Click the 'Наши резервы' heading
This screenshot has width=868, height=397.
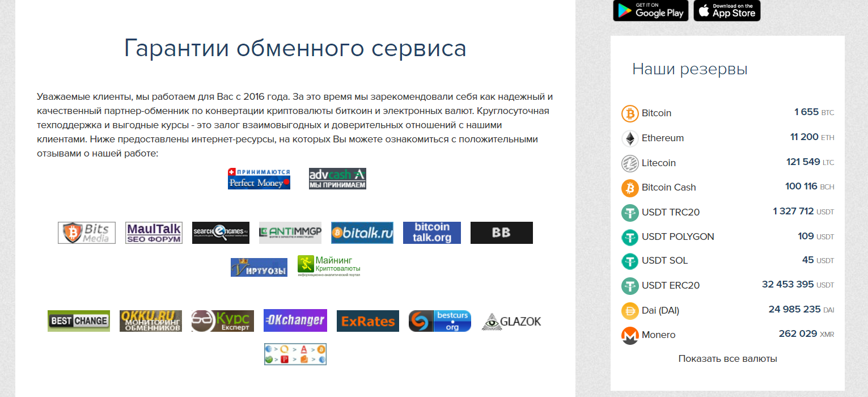(x=690, y=69)
